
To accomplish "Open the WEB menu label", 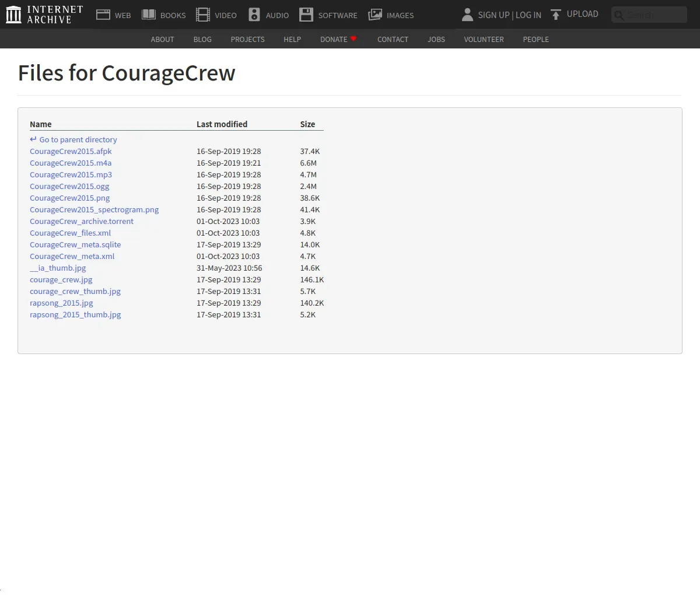I will point(123,16).
